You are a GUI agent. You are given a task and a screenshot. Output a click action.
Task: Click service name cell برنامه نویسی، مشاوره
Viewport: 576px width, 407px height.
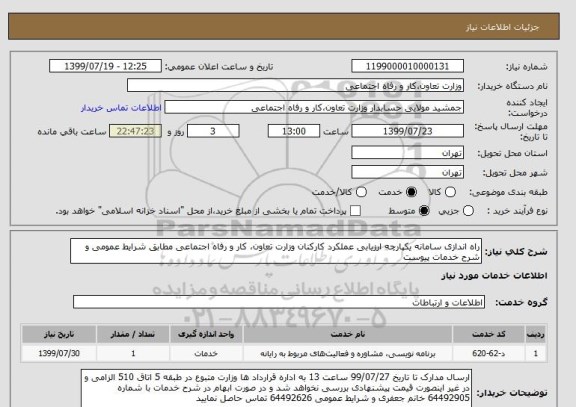pos(348,354)
